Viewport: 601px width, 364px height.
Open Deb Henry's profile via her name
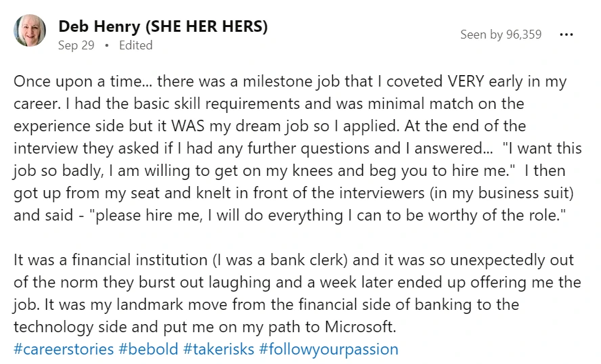tap(97, 26)
